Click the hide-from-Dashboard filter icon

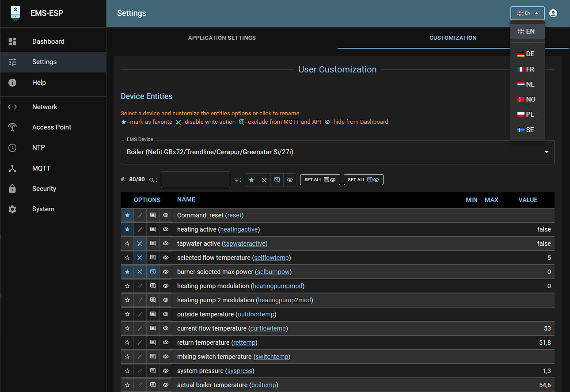[290, 179]
